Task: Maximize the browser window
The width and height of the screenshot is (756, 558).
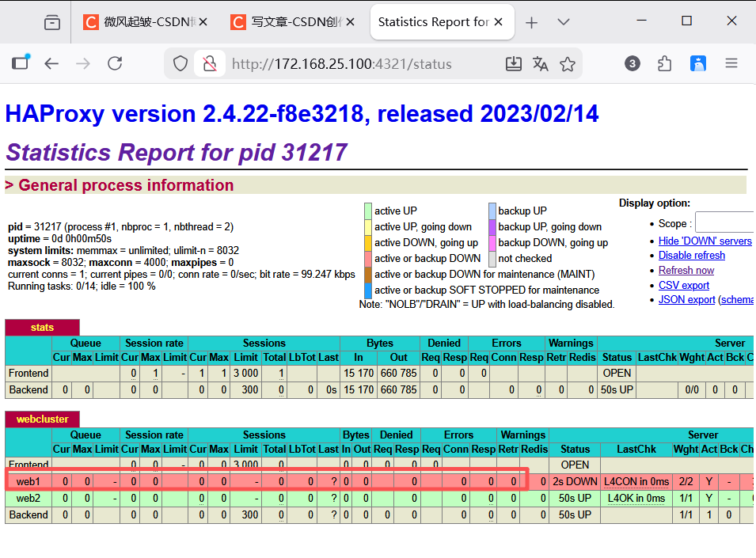Action: click(x=686, y=21)
